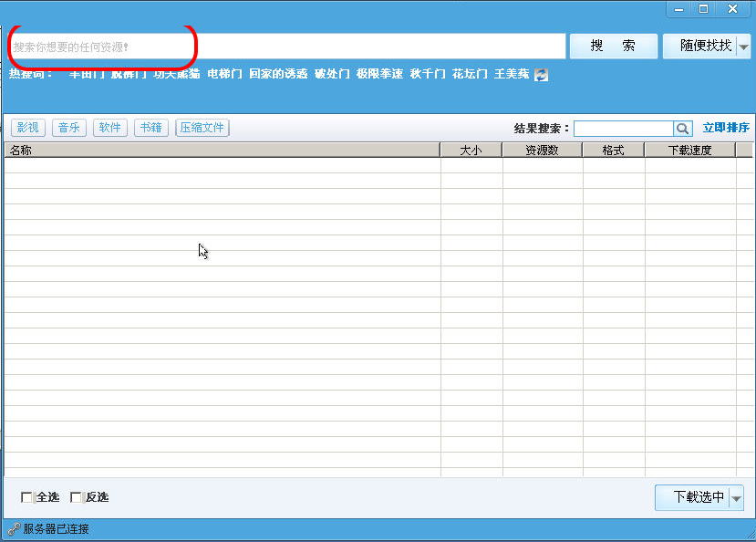Sort by the 资源数 column header
This screenshot has width=756, height=542.
click(x=542, y=150)
